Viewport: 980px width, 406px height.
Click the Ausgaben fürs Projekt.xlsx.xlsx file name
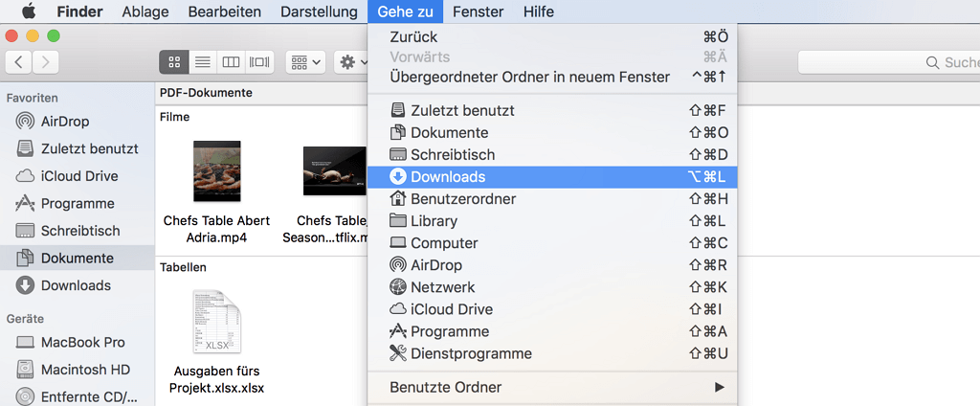coord(216,379)
